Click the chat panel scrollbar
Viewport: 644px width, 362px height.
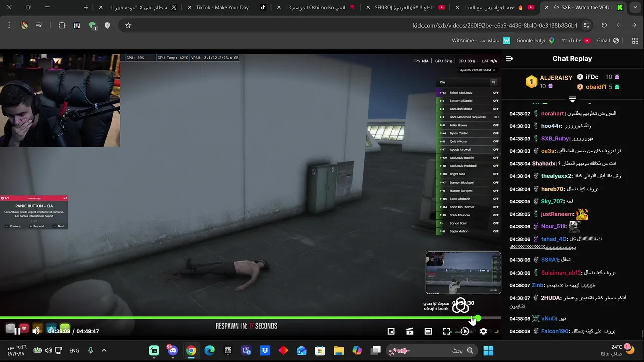tap(641, 334)
